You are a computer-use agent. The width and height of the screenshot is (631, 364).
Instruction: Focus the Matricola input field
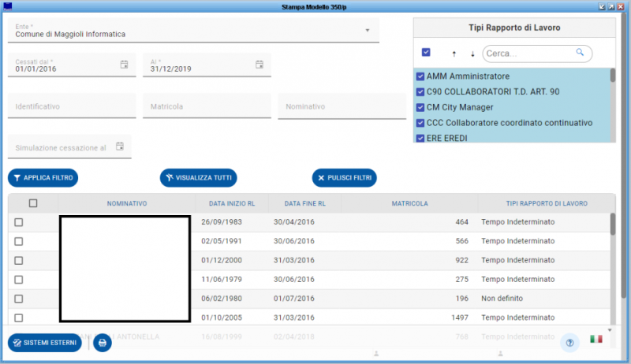click(207, 106)
